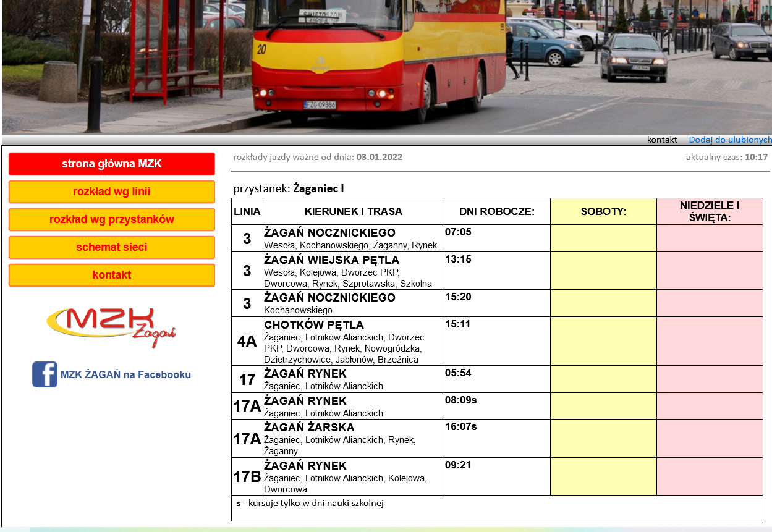Select departure time 08:09s
Screen dimensions: 772x532
[461, 400]
